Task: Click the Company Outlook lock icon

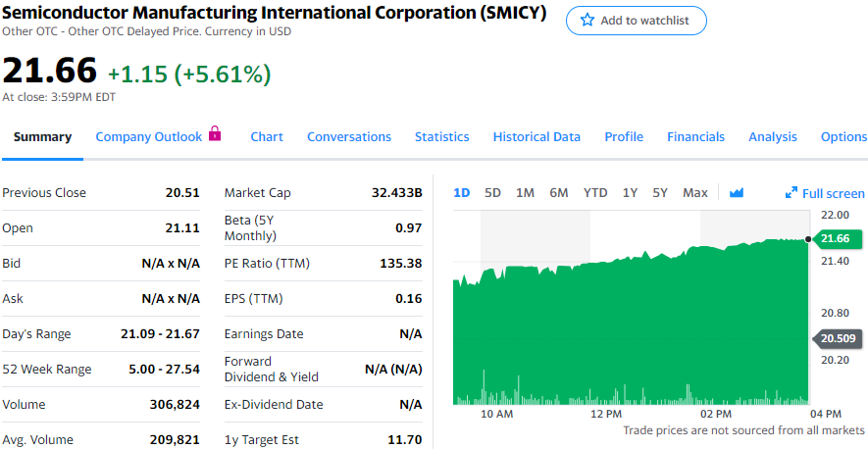Action: (215, 134)
